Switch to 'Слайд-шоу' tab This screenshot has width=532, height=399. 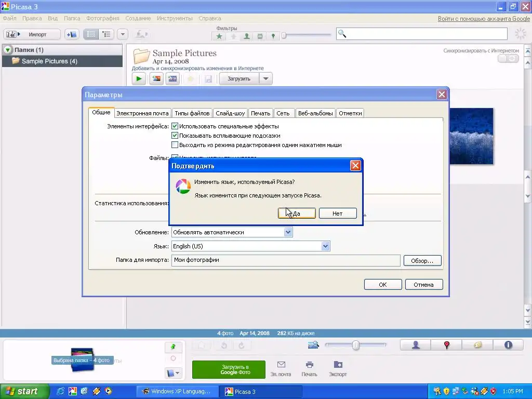click(x=230, y=113)
